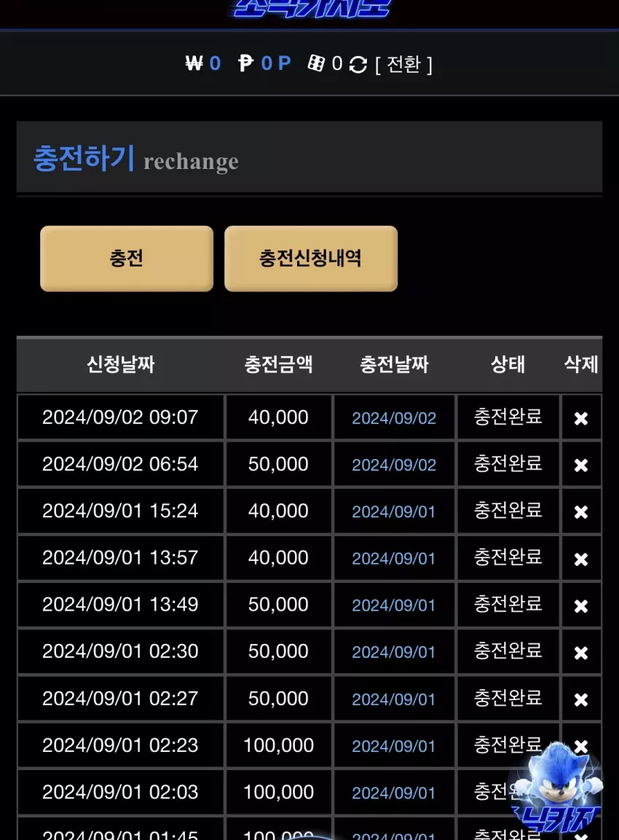Image resolution: width=619 pixels, height=840 pixels.
Task: Click the Sonic mascot floating banner
Action: tap(557, 786)
